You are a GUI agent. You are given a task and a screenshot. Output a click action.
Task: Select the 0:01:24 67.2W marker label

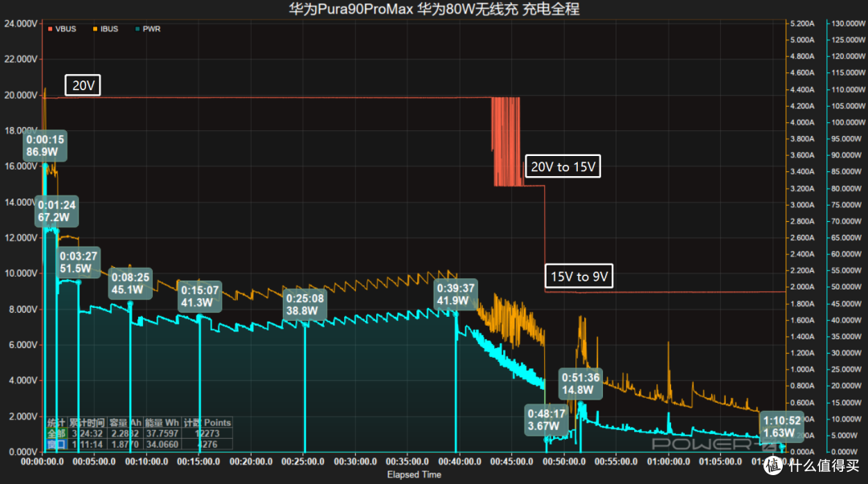coord(56,211)
